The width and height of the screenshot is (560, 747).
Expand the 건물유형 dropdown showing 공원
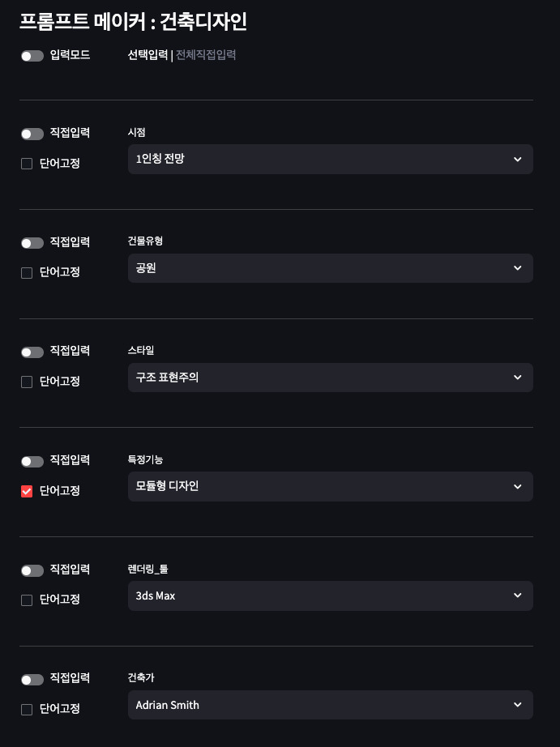(x=331, y=268)
